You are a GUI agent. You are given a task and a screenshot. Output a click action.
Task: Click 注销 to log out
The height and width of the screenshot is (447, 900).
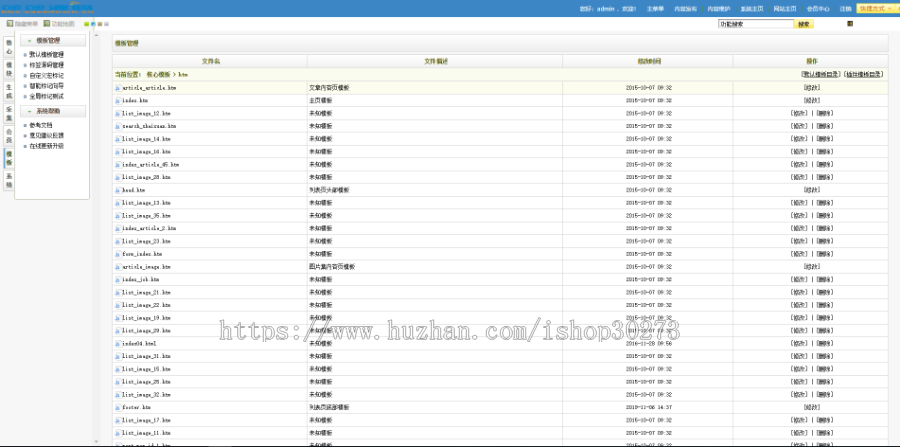pos(845,9)
